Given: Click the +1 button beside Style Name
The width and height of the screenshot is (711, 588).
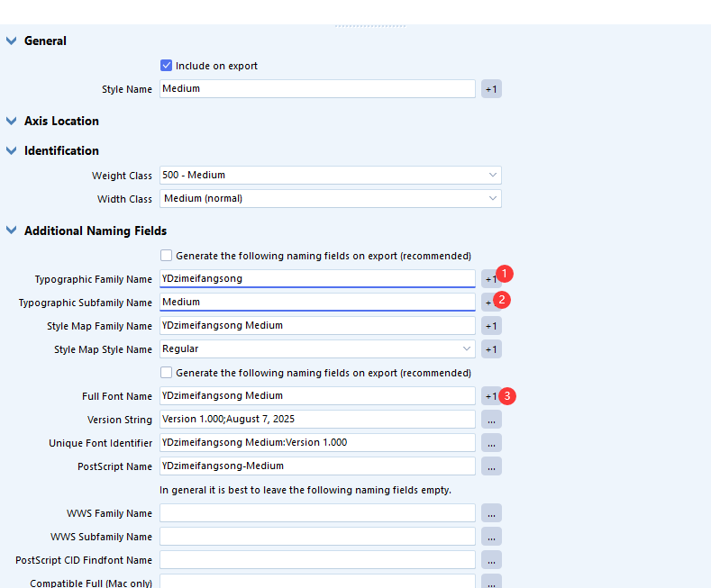Looking at the screenshot, I should (x=491, y=89).
